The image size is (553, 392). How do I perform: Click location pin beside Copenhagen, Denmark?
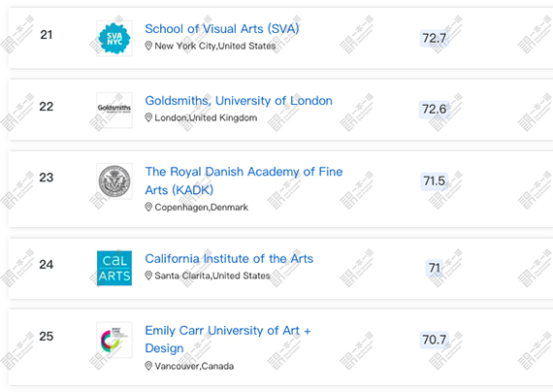(148, 207)
